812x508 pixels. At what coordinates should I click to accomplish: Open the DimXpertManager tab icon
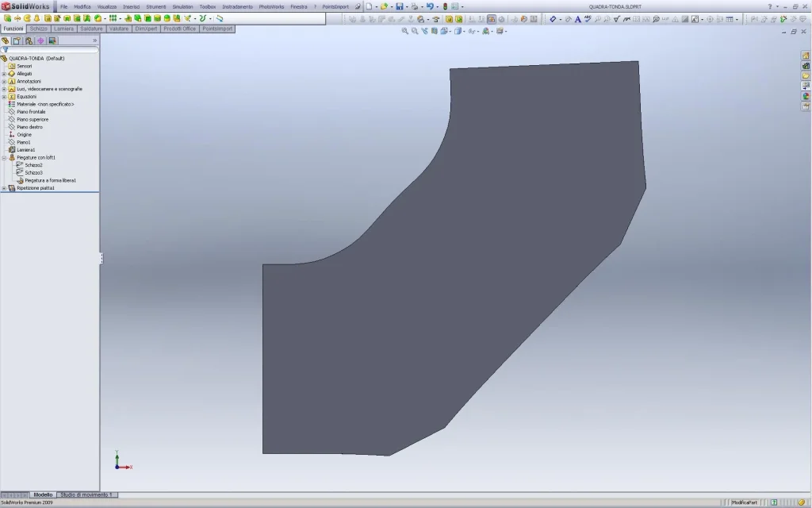tap(40, 40)
